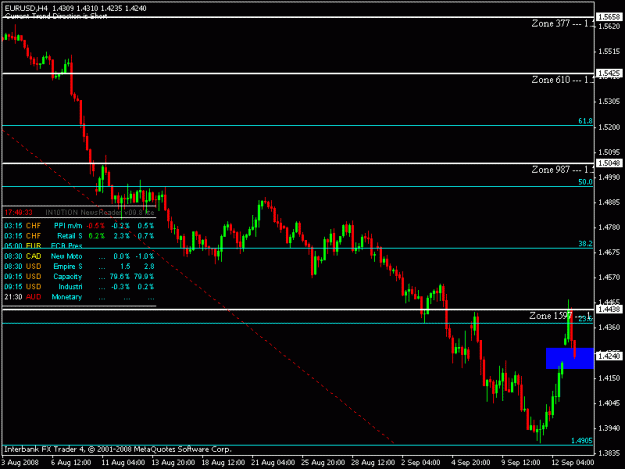625x469 pixels.
Task: Select the blue rectangle on the chart
Action: 570,358
